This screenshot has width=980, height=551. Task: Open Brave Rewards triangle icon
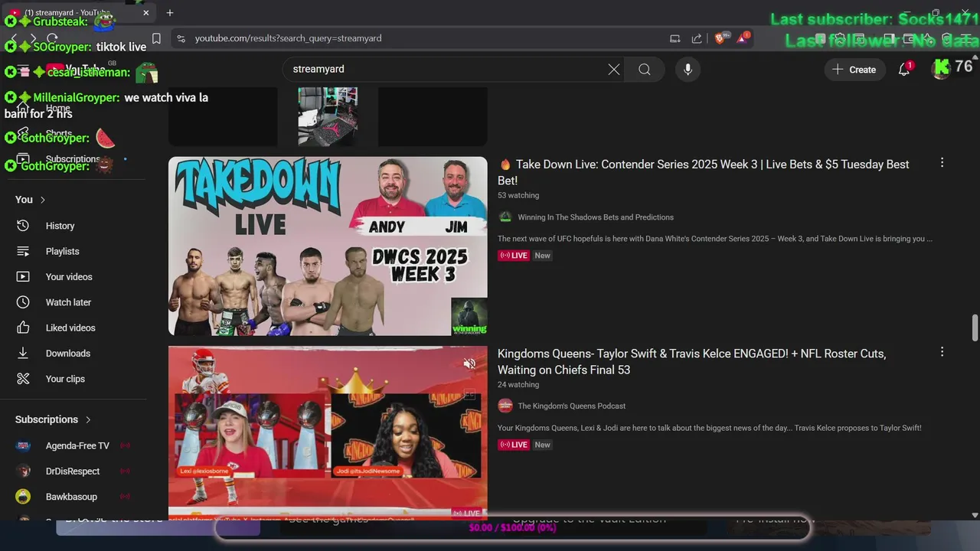tap(743, 38)
